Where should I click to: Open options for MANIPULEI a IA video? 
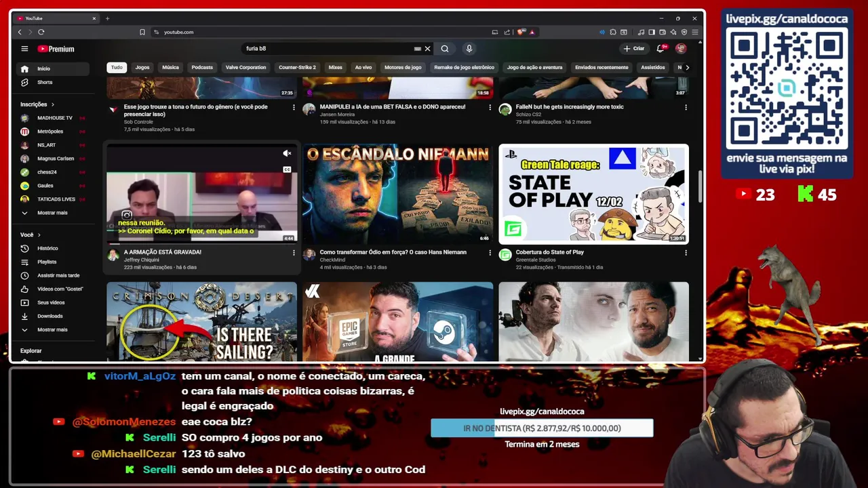(x=490, y=107)
